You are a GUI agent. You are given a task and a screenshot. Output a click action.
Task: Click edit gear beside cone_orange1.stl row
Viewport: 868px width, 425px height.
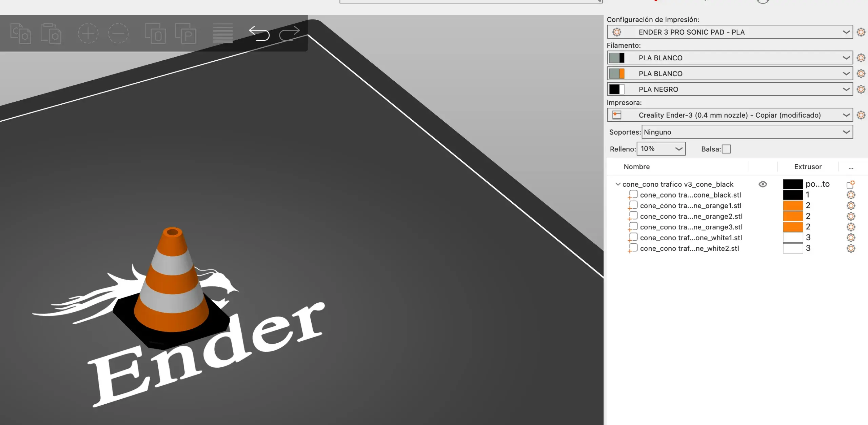click(x=851, y=206)
